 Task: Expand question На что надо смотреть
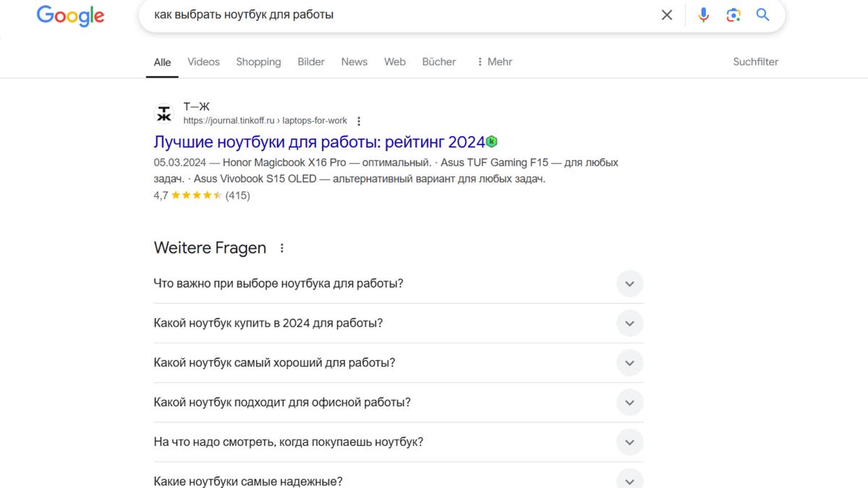pos(399,442)
